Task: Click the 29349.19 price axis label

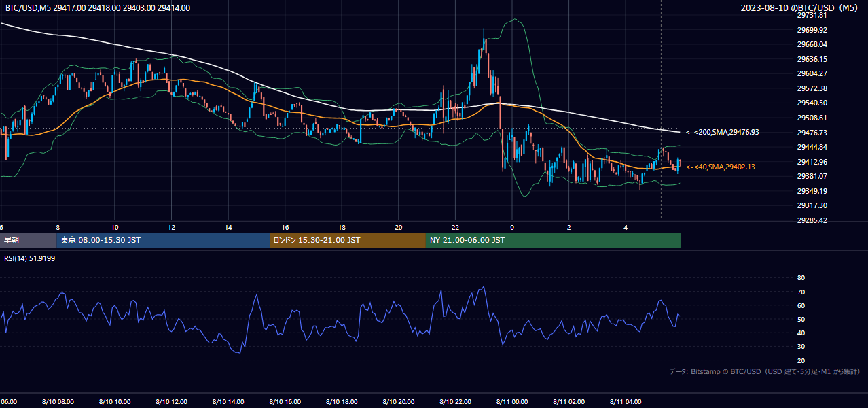Action: click(812, 191)
